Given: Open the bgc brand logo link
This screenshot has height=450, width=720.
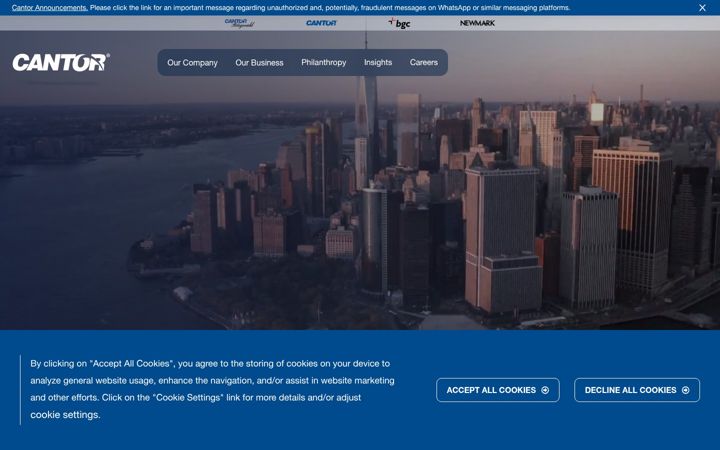Looking at the screenshot, I should 399,23.
